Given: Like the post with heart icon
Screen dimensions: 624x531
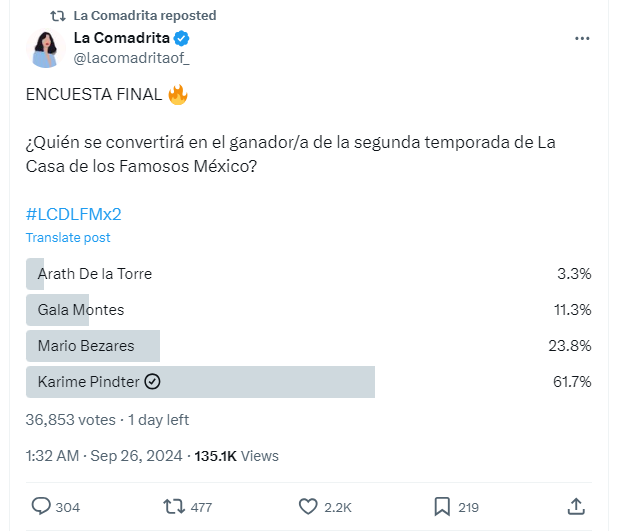Looking at the screenshot, I should 306,507.
